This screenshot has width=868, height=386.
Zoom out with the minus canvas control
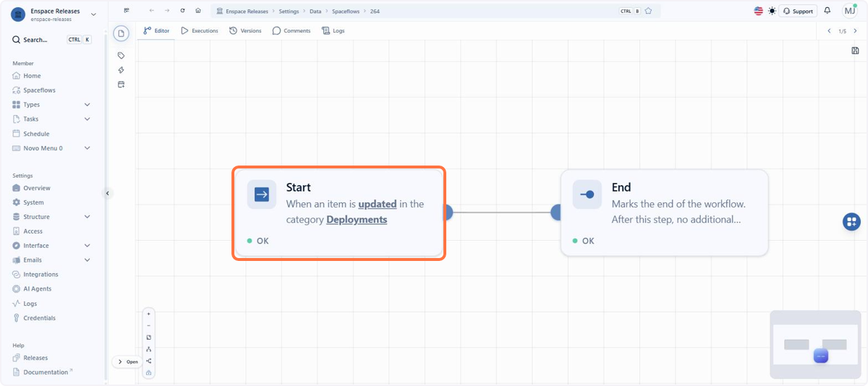148,325
